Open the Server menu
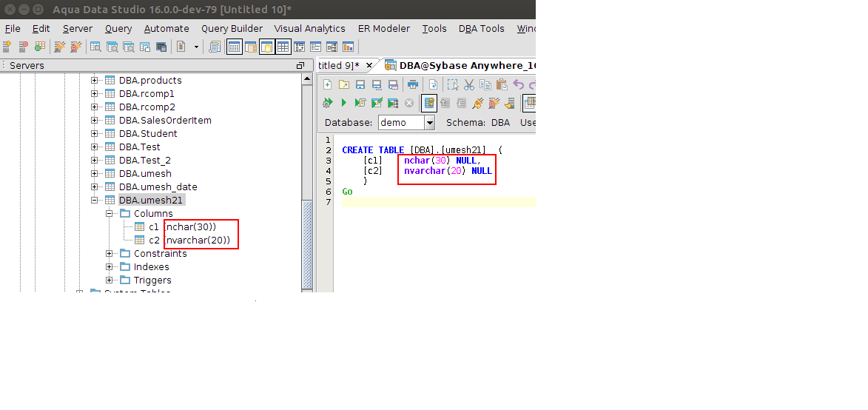This screenshot has width=868, height=410. coord(78,29)
